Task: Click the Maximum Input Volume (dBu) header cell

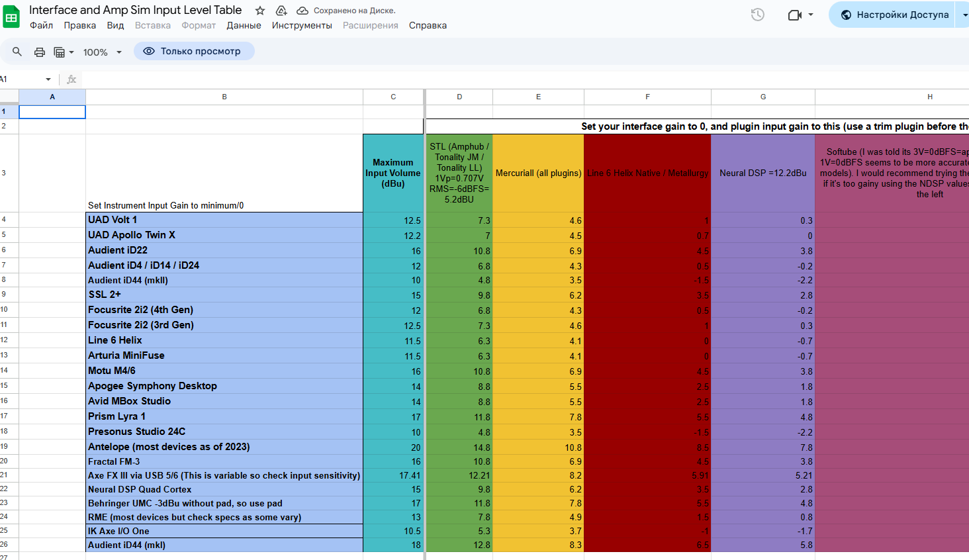Action: [x=393, y=173]
